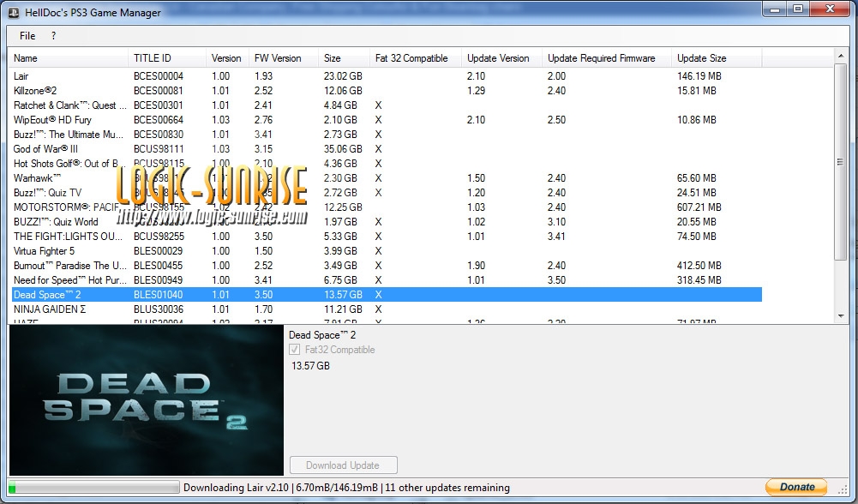The height and width of the screenshot is (504, 858).
Task: Select the BUZZ!: Quiz World row
Action: [387, 222]
